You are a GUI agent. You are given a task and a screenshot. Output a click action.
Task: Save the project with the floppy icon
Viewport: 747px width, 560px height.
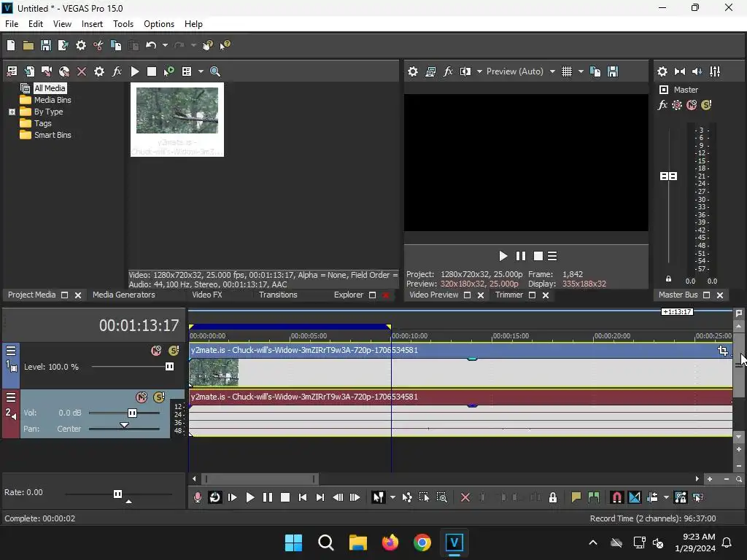[46, 45]
